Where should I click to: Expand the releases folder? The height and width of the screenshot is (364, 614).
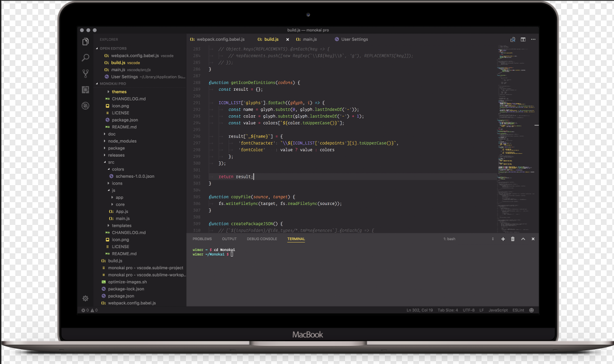pyautogui.click(x=117, y=155)
